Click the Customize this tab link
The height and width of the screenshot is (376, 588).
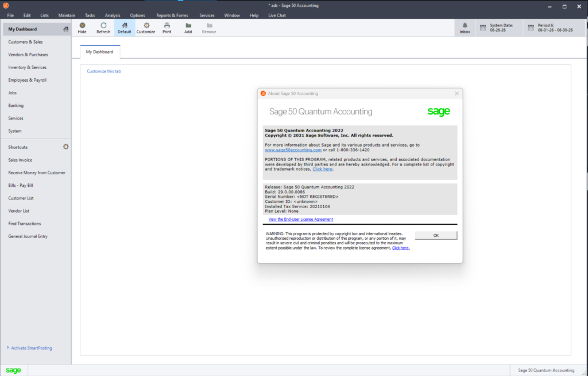pyautogui.click(x=104, y=71)
